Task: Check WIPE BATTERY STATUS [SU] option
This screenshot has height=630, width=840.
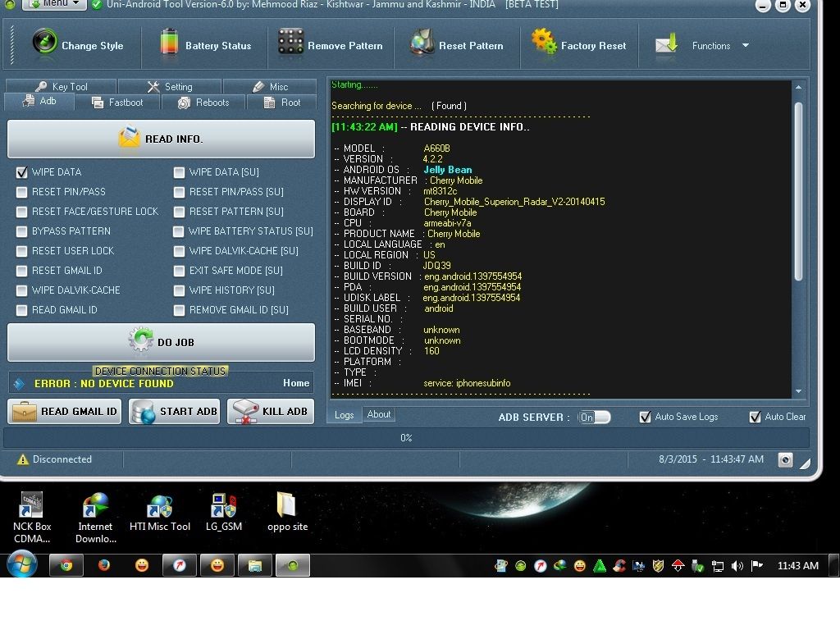Action: click(x=178, y=231)
